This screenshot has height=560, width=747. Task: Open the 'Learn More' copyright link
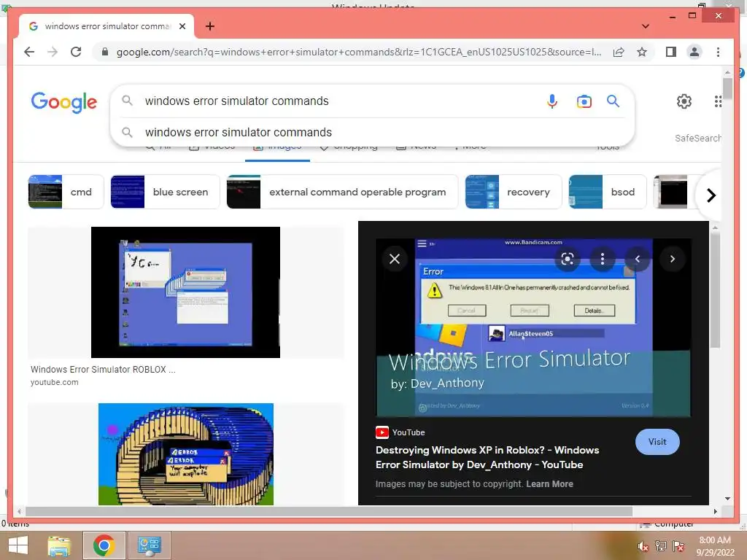click(x=549, y=484)
